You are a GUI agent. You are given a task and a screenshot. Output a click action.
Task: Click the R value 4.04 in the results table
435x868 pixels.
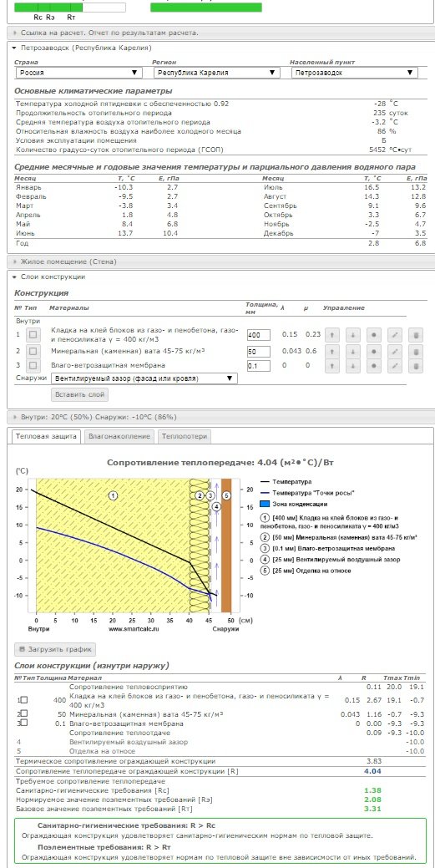[372, 770]
